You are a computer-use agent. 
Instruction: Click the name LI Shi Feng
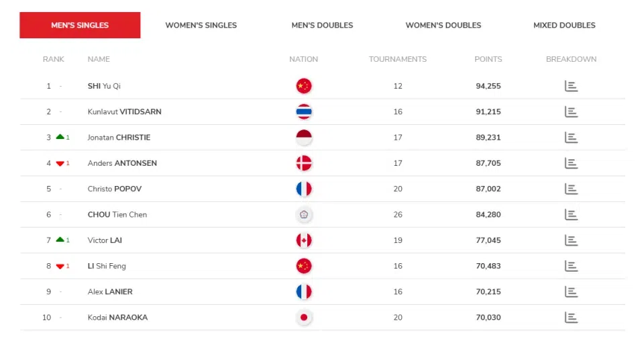(x=107, y=266)
